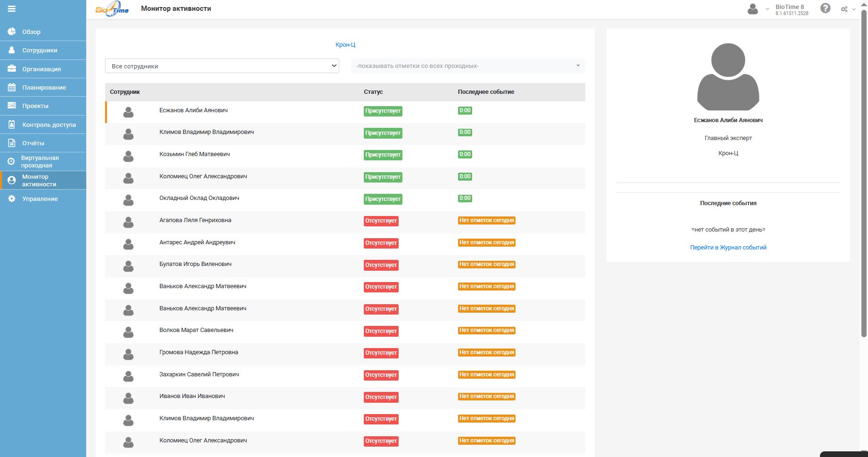This screenshot has height=457, width=868.
Task: Select Виртуальная проходная in the sidebar
Action: pyautogui.click(x=40, y=161)
